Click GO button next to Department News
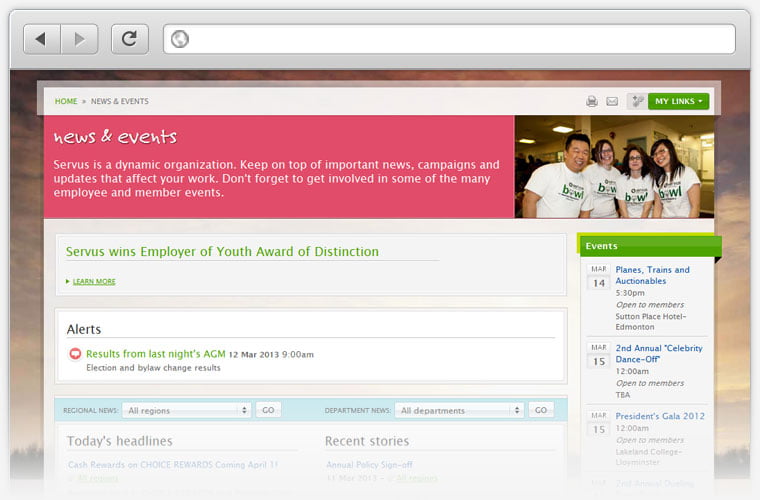 [x=541, y=410]
